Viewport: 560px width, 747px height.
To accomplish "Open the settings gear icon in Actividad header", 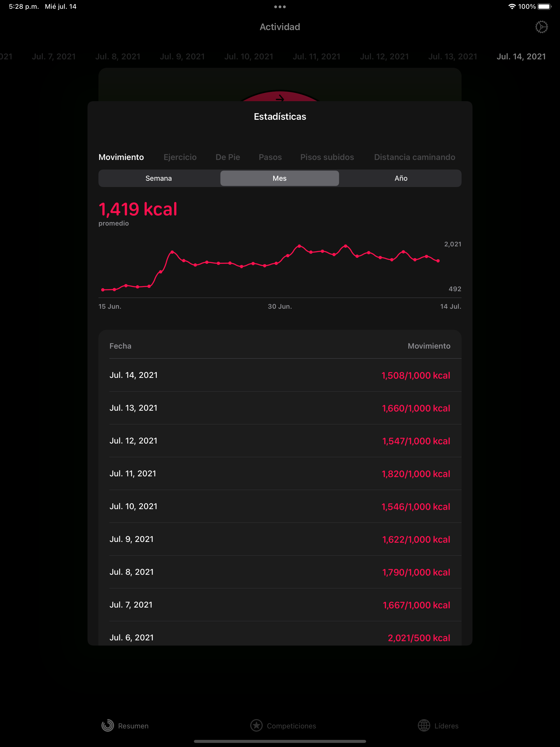I will (541, 27).
